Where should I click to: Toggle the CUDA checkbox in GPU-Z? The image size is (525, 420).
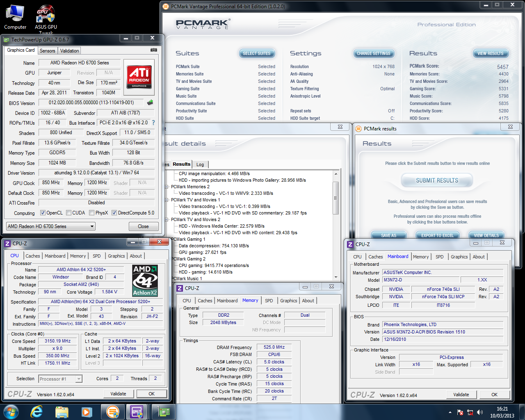(68, 213)
